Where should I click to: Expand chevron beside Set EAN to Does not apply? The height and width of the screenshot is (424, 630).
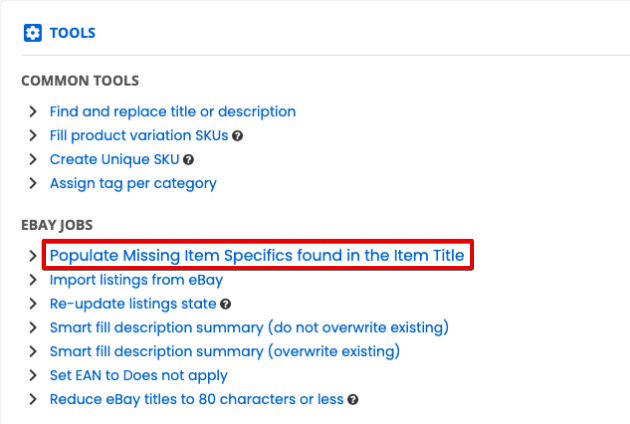33,375
